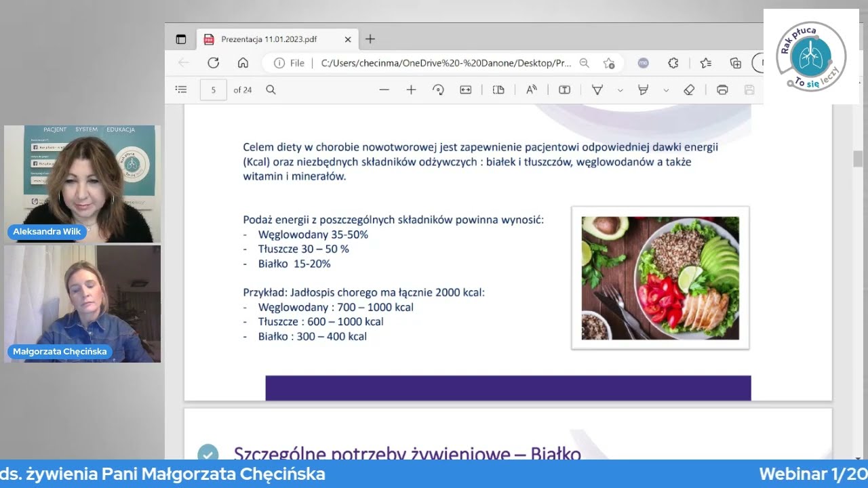Click the address bar file path

(x=446, y=63)
